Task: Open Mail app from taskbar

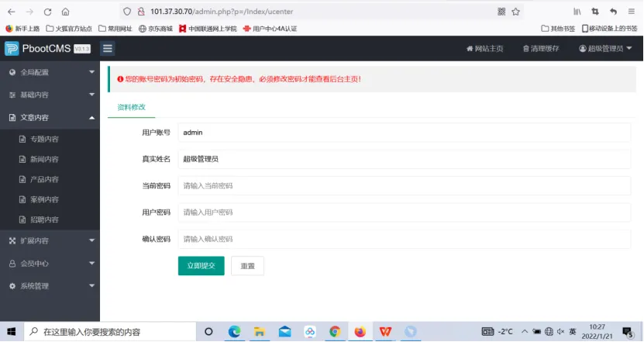Action: click(284, 331)
